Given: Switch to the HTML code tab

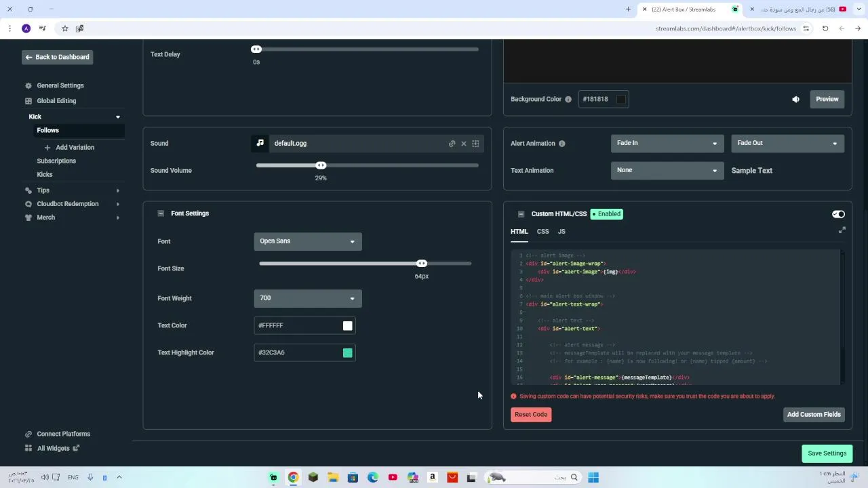Looking at the screenshot, I should coord(519,232).
